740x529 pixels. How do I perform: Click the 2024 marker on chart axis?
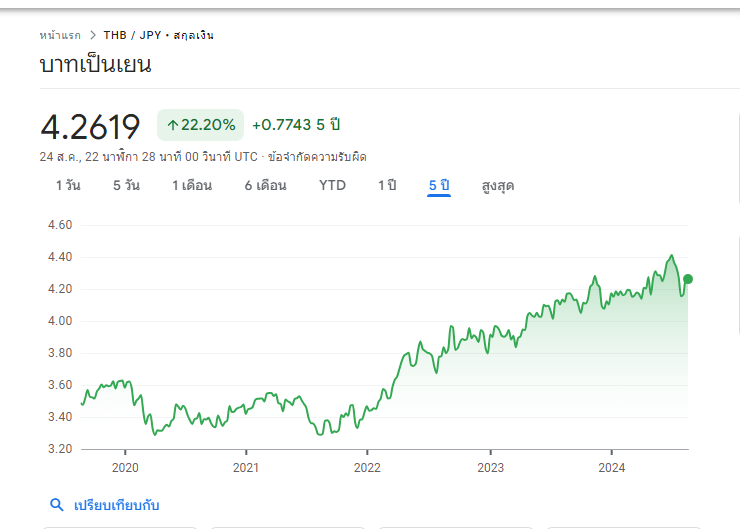611,467
